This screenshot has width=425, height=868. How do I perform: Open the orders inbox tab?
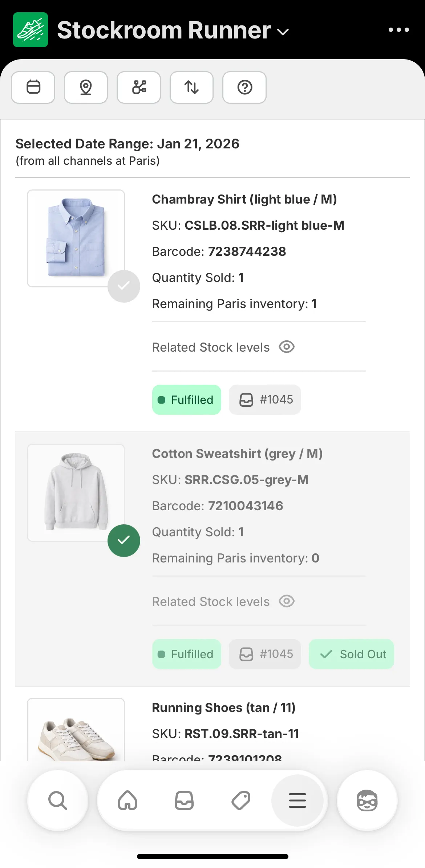[x=184, y=801]
